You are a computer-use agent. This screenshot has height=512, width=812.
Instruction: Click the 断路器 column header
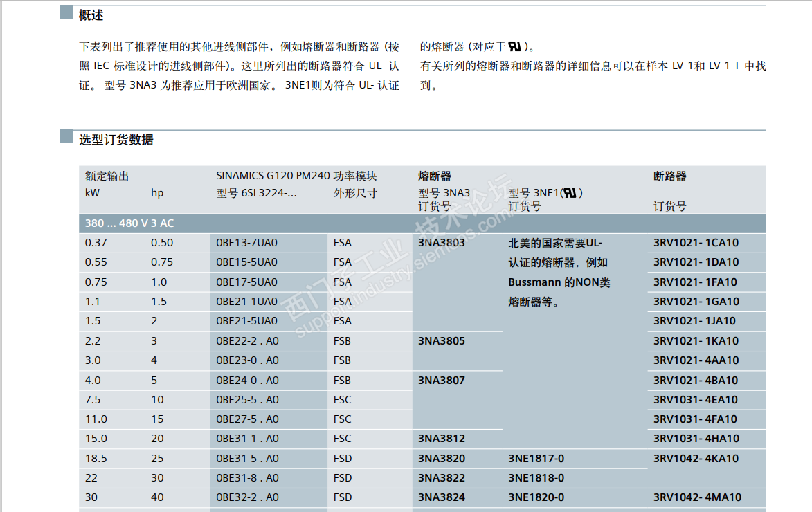click(x=669, y=176)
